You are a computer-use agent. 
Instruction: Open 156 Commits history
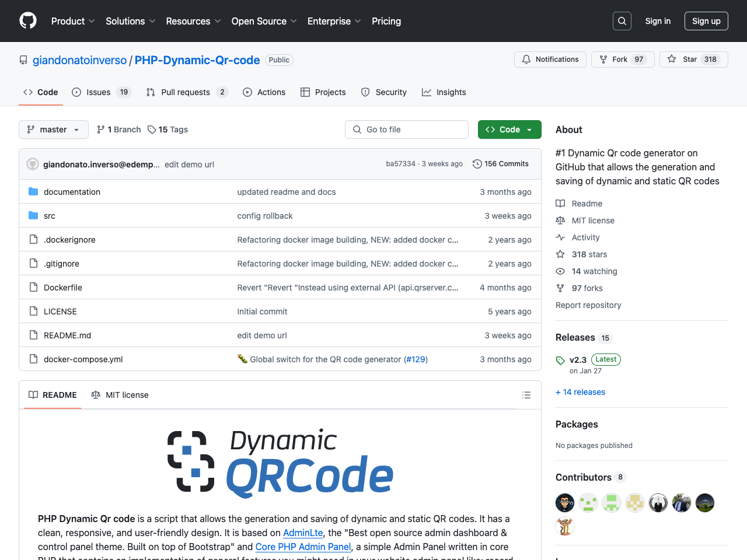click(x=501, y=164)
